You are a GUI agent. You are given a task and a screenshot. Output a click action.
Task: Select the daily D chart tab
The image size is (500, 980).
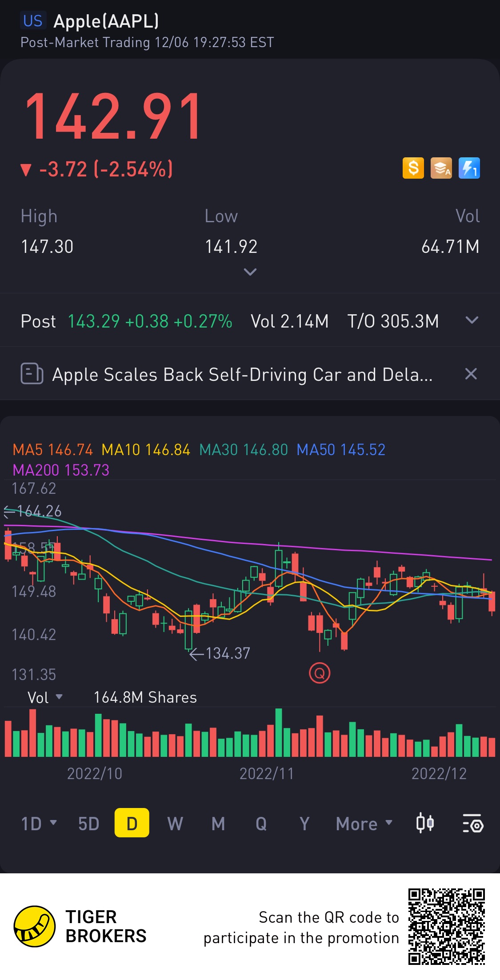[x=132, y=823]
